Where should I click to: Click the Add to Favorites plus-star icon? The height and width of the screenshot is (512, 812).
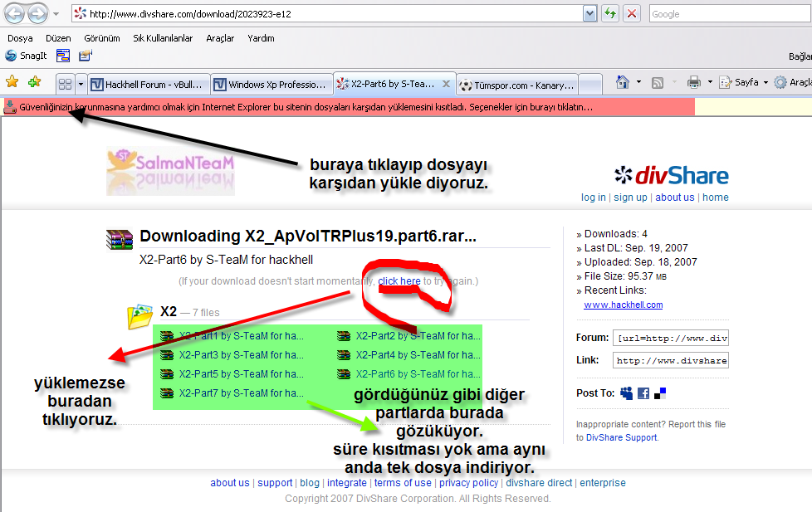coord(35,82)
